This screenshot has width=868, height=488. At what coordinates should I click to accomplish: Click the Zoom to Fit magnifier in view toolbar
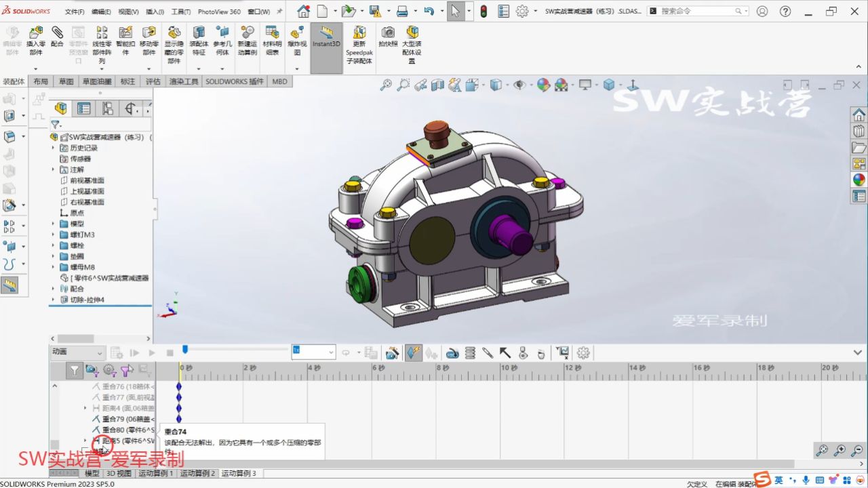[386, 85]
